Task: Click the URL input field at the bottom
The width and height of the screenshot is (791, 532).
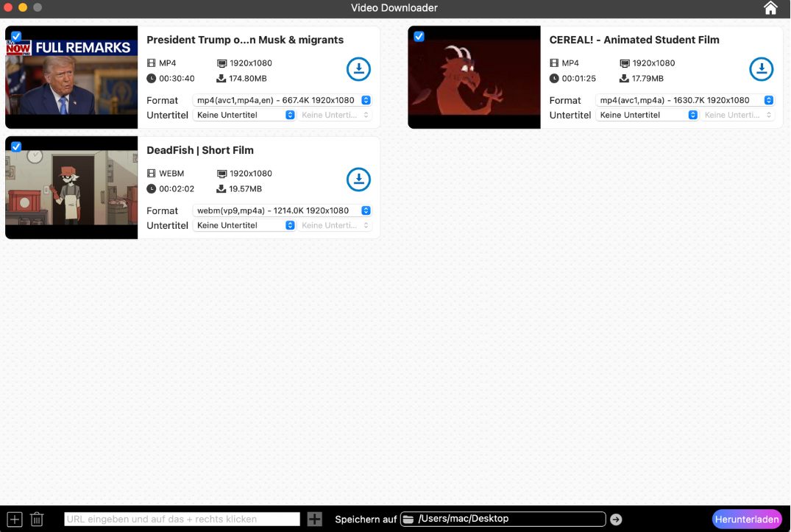Action: pyautogui.click(x=184, y=519)
